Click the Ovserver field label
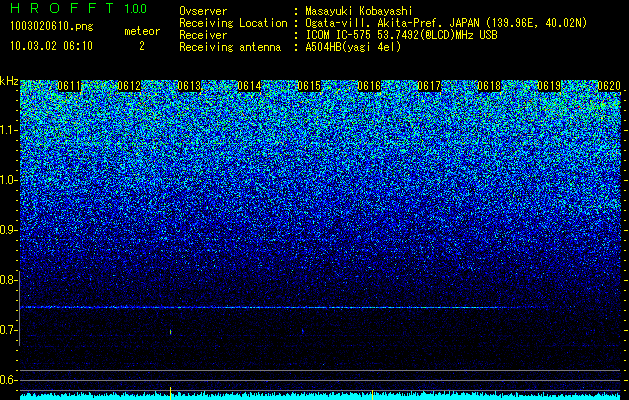 (x=203, y=11)
